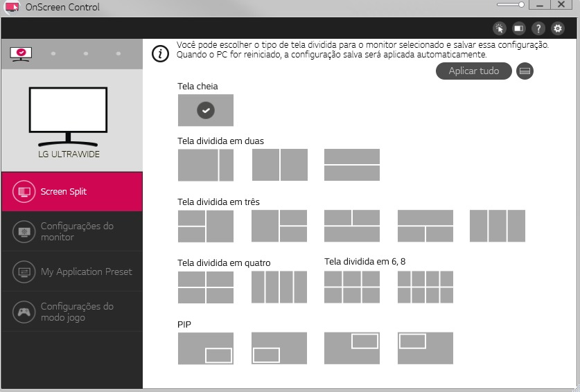
Task: Click the screen mode icon in top bar
Action: click(x=518, y=28)
